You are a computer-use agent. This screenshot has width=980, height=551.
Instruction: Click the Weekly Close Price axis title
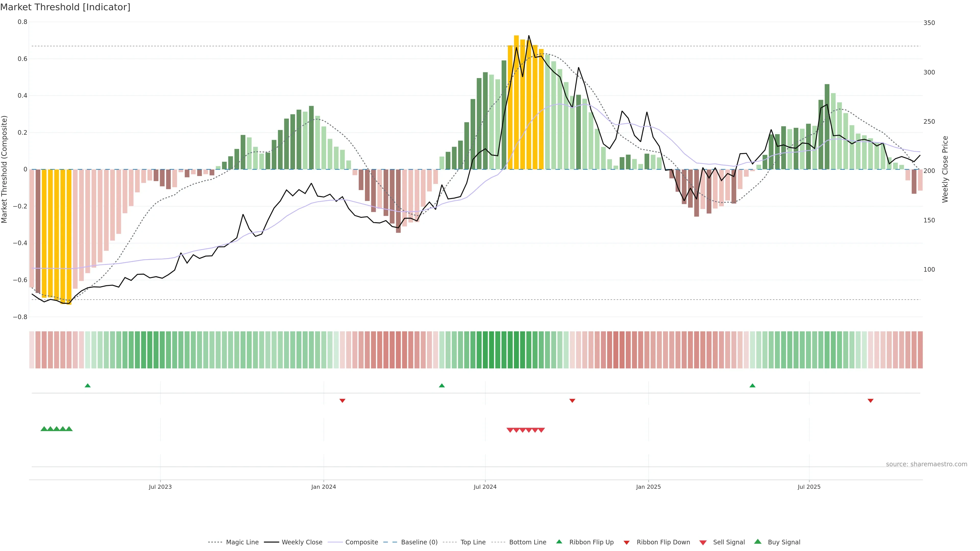click(x=945, y=169)
